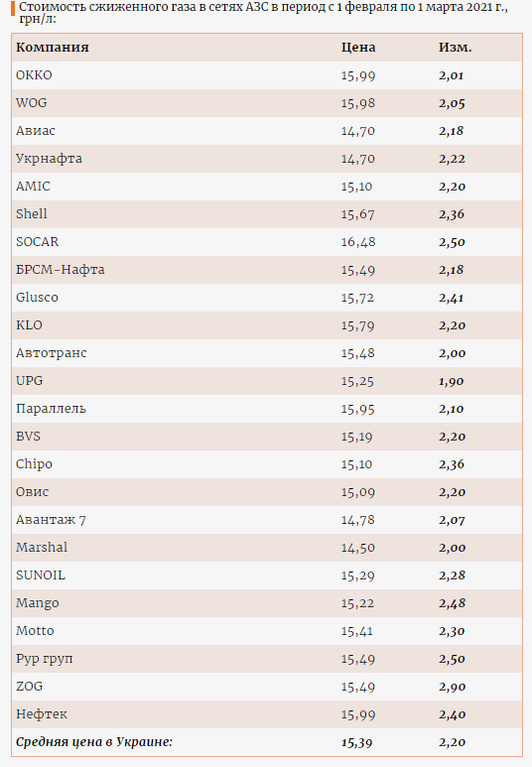The image size is (532, 767).
Task: Click the SOCAR price 16,48
Action: (x=358, y=242)
